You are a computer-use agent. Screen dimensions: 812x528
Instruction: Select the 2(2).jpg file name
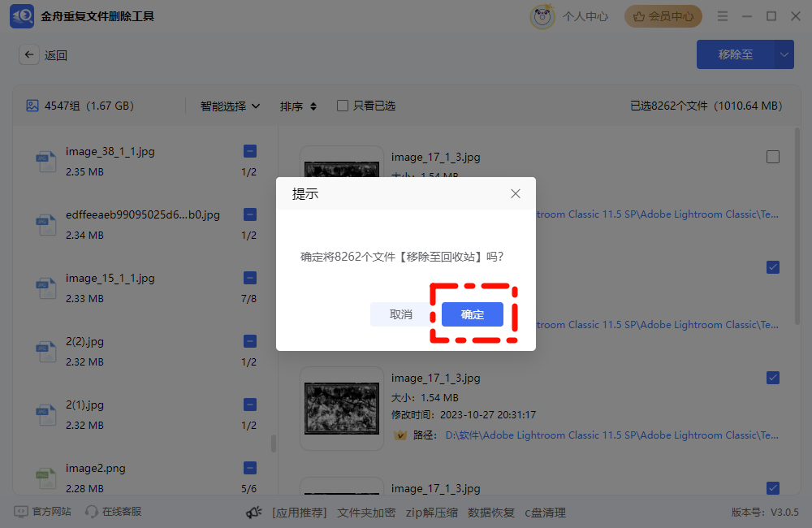[x=84, y=341]
